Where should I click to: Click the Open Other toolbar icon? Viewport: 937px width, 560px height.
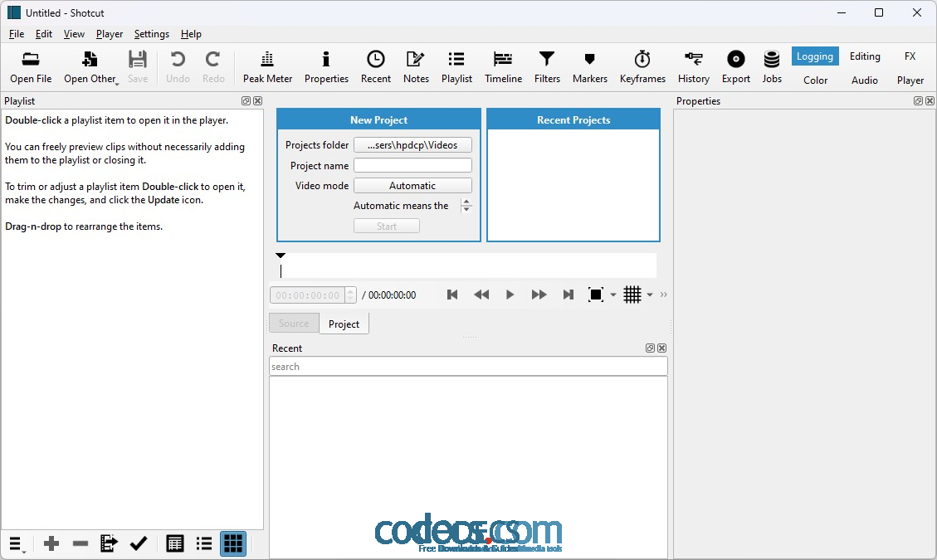pyautogui.click(x=90, y=67)
